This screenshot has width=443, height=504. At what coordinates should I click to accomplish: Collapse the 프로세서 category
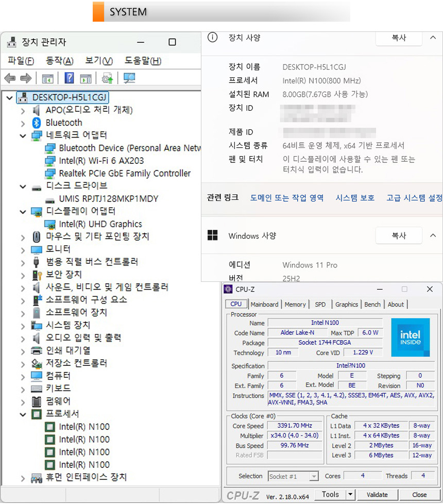pyautogui.click(x=23, y=414)
